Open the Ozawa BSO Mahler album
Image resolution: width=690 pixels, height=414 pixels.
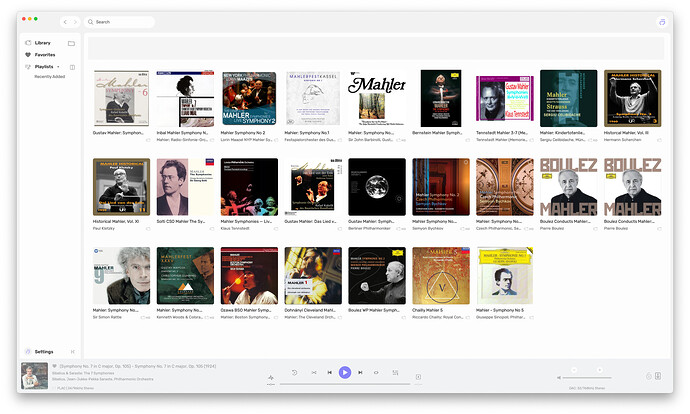pyautogui.click(x=249, y=276)
